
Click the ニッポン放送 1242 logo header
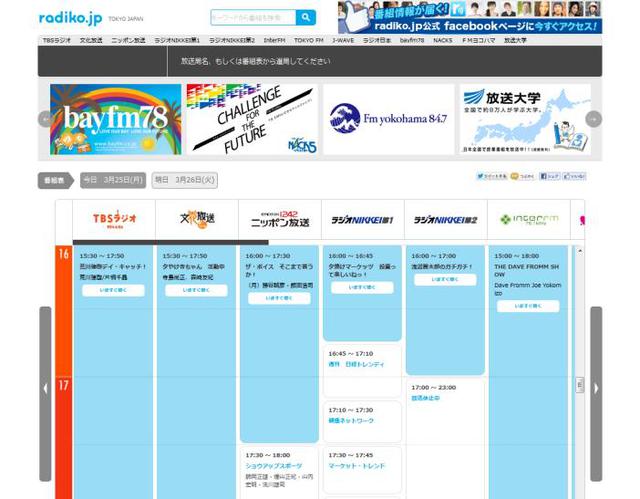pyautogui.click(x=280, y=220)
